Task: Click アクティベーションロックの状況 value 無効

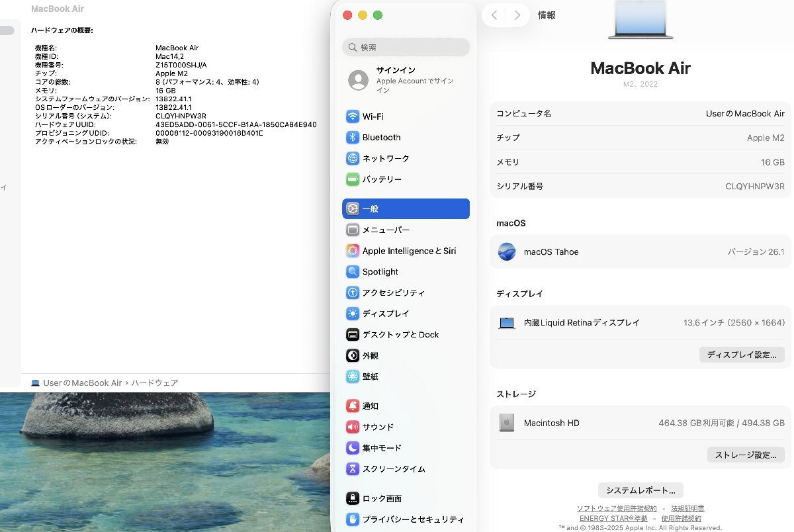Action: point(162,142)
